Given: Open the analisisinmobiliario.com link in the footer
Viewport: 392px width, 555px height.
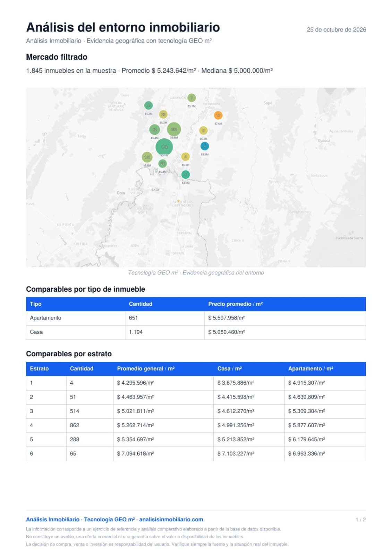Looking at the screenshot, I should tap(171, 519).
